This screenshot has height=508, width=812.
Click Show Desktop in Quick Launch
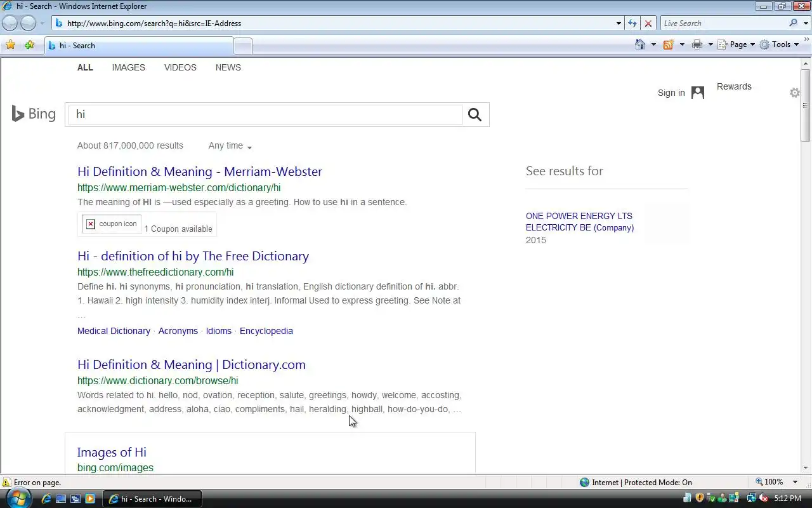pos(61,499)
